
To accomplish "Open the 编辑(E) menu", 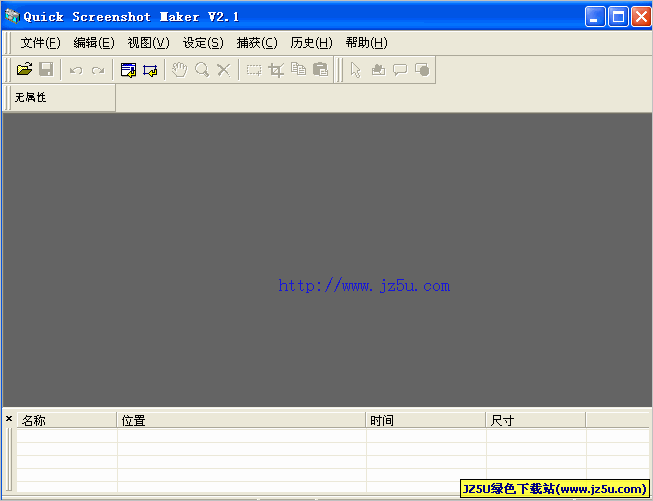I will click(94, 42).
